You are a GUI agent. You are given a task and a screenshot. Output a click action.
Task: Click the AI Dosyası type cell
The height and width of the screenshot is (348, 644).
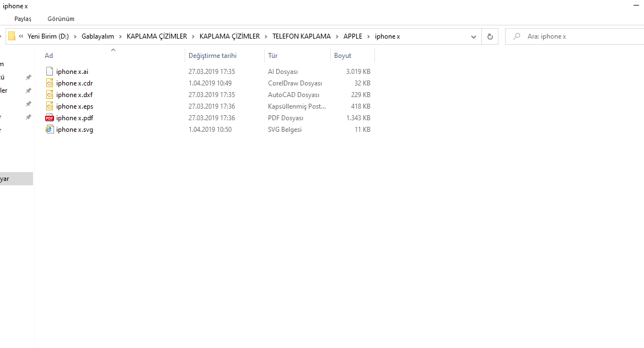click(283, 72)
